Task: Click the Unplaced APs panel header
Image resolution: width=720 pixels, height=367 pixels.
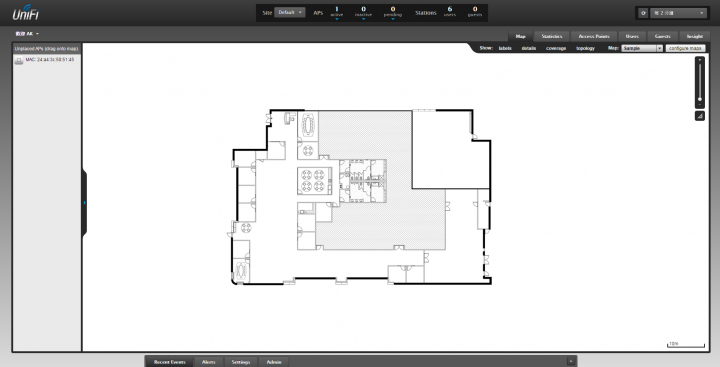Action: pos(46,48)
